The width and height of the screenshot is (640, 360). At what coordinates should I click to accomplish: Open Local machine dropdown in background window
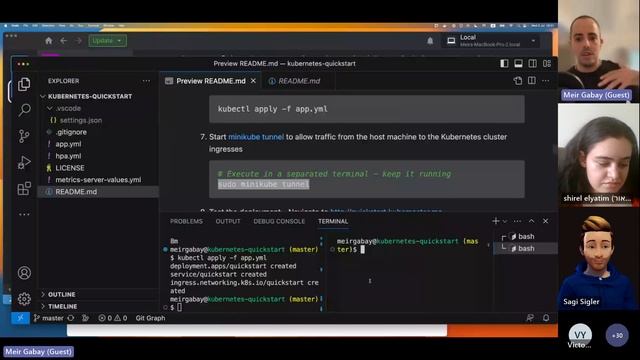[x=491, y=40]
